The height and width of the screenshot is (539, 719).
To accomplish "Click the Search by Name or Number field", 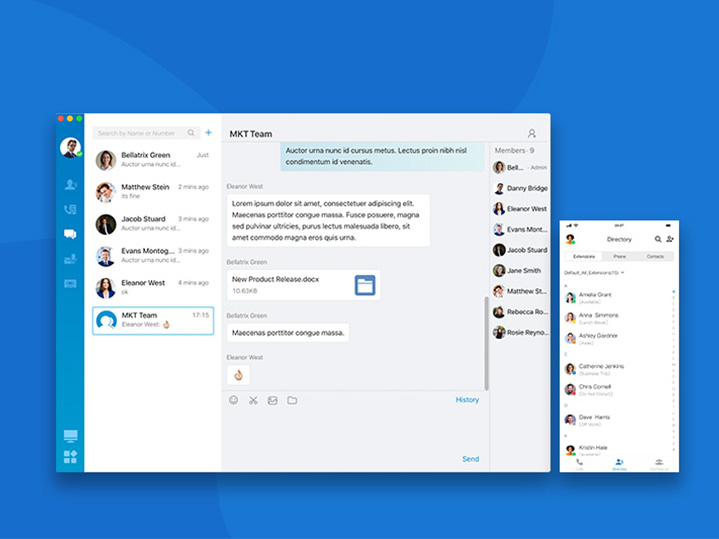I will coord(146,133).
